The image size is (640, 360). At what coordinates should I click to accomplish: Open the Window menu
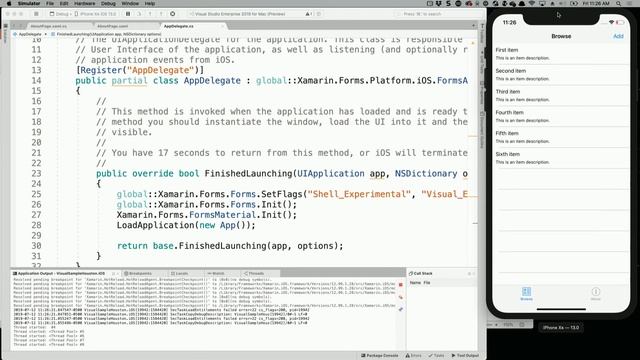pyautogui.click(x=130, y=3)
